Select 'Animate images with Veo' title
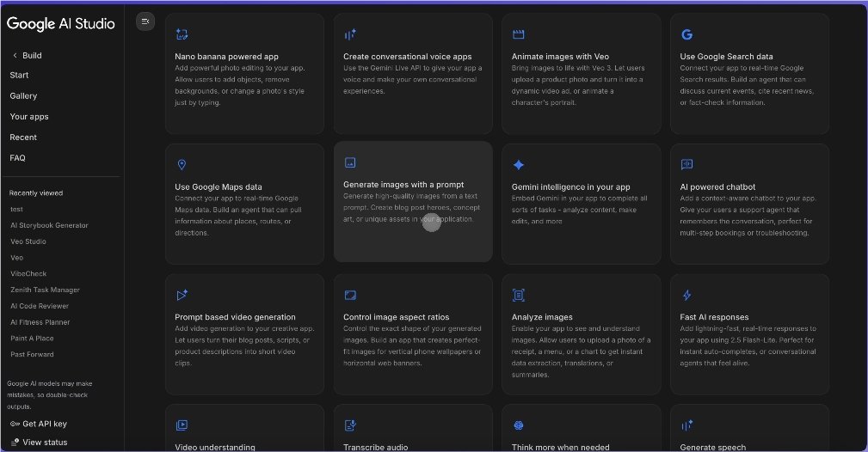The image size is (868, 452). [560, 57]
